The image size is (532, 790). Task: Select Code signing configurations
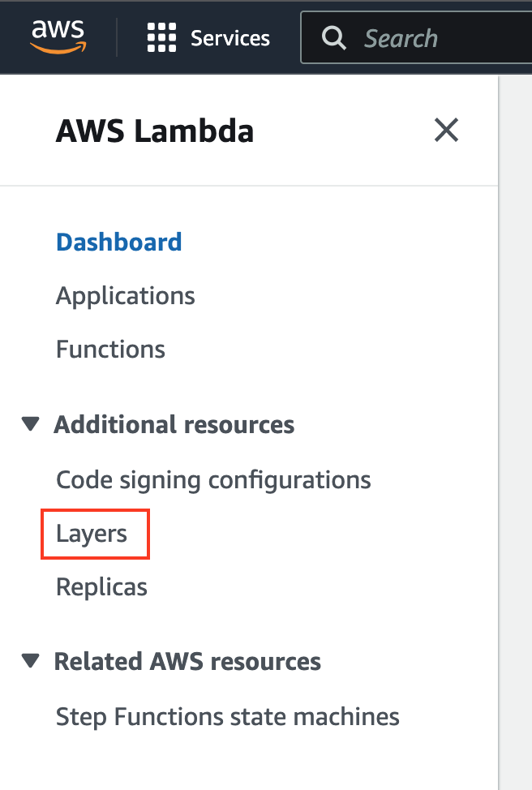[213, 480]
